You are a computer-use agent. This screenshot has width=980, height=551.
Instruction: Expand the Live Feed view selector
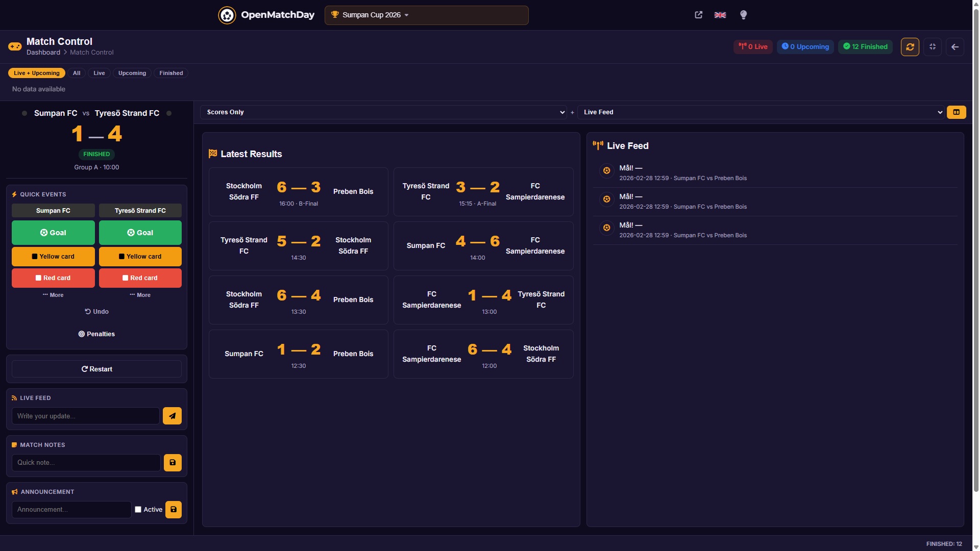point(761,112)
